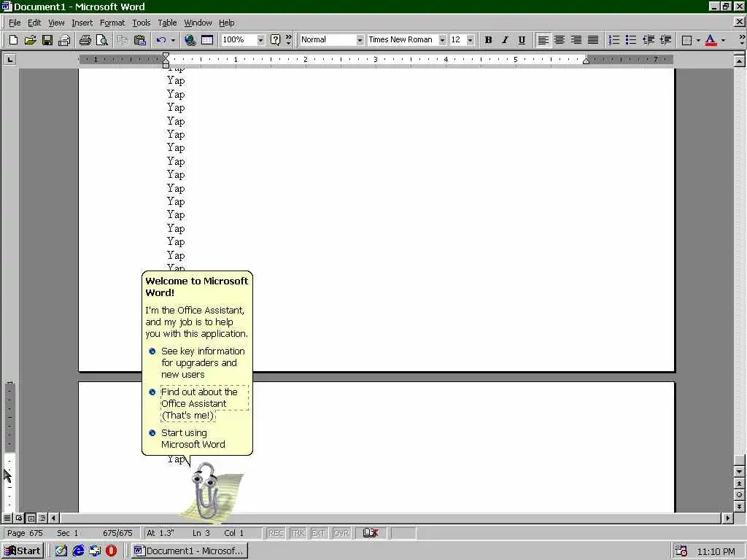Switch to Normal view button
Viewport: 747px width, 560px height.
(x=7, y=518)
